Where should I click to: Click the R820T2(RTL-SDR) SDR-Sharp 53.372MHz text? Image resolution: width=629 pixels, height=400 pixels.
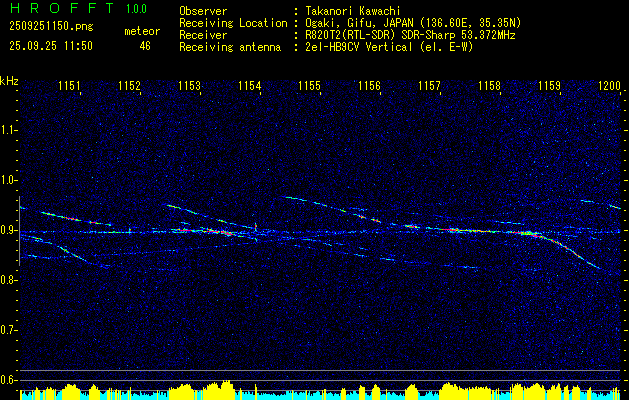tap(410, 35)
